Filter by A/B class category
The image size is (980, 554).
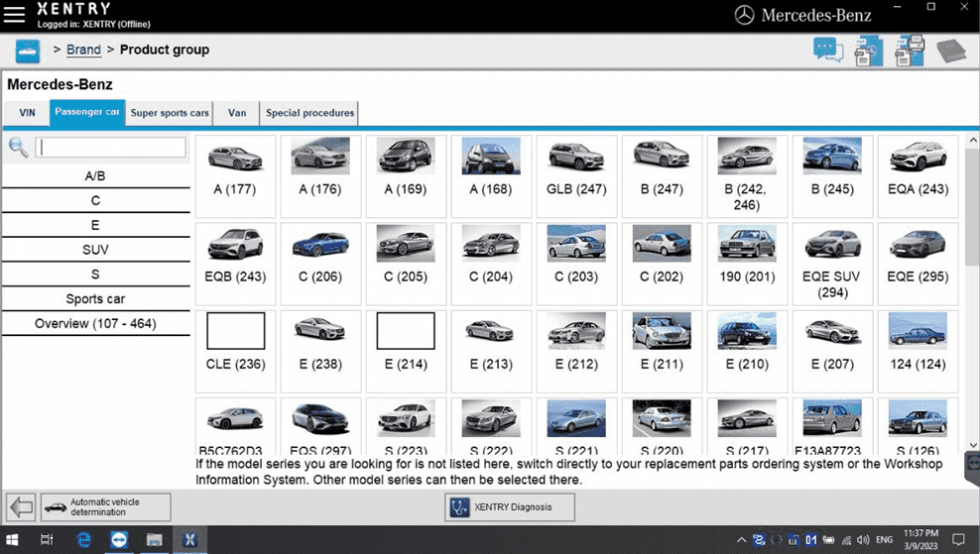[95, 176]
